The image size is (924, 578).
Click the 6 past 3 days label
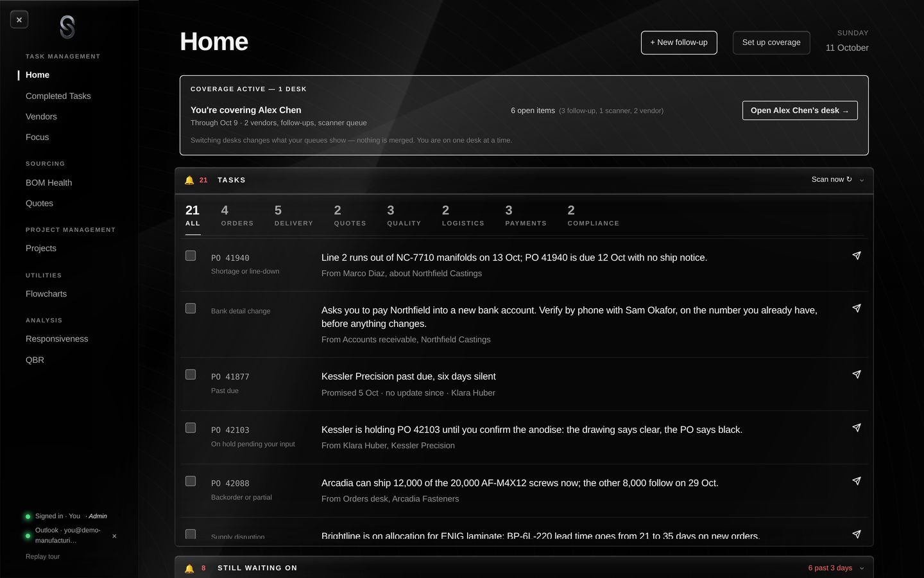830,568
